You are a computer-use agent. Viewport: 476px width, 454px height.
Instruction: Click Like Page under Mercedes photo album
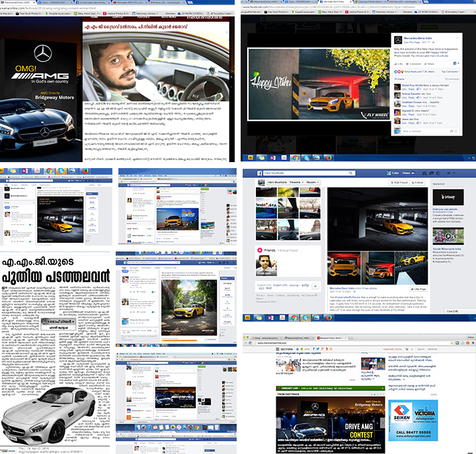tap(418, 289)
